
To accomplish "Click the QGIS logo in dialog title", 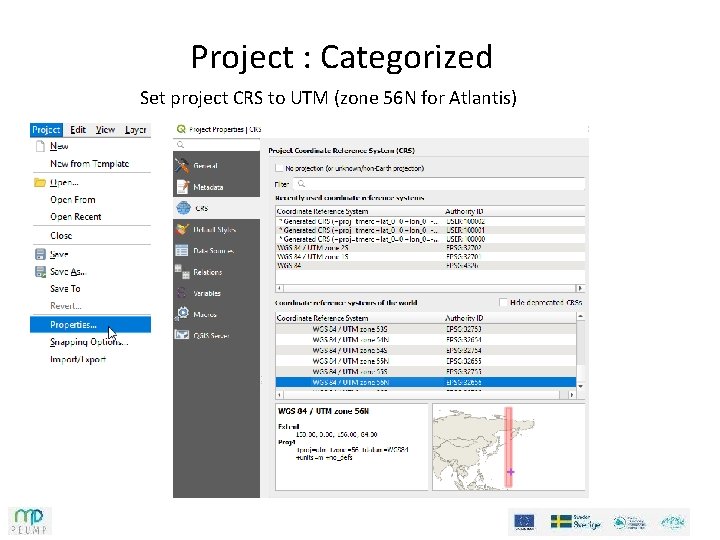I will [181, 129].
